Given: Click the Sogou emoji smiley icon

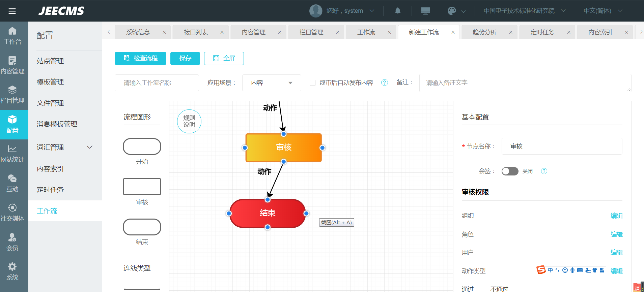Looking at the screenshot, I should [565, 270].
